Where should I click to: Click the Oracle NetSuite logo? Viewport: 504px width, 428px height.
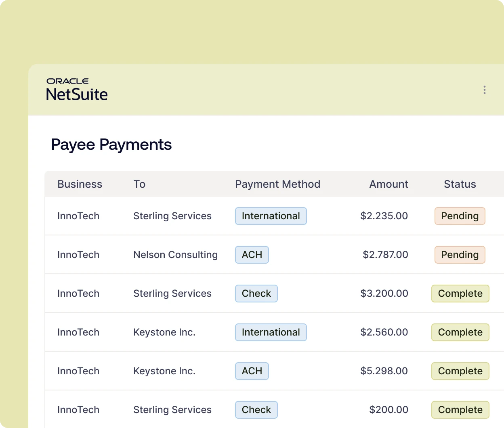tap(77, 90)
